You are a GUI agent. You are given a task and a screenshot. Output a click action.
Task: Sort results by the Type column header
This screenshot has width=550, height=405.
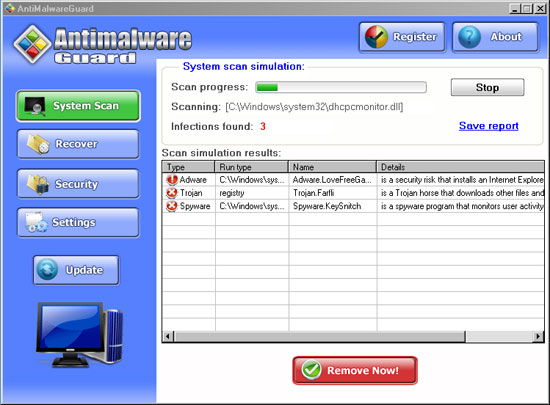(x=188, y=167)
